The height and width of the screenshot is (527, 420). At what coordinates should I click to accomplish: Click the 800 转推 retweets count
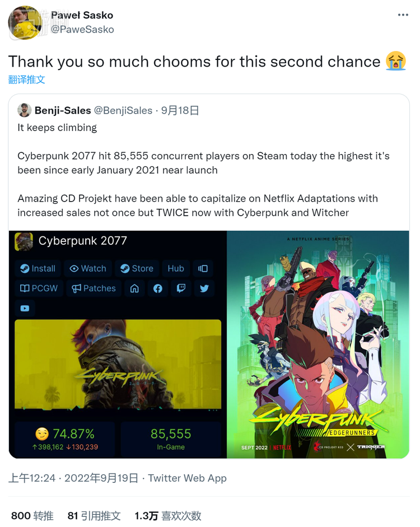click(x=32, y=516)
